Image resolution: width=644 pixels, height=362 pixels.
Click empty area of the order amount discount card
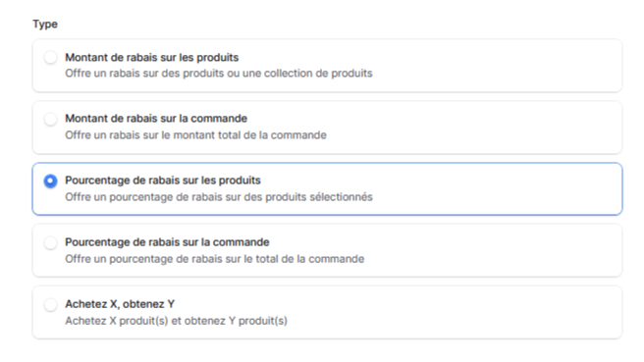point(493,128)
